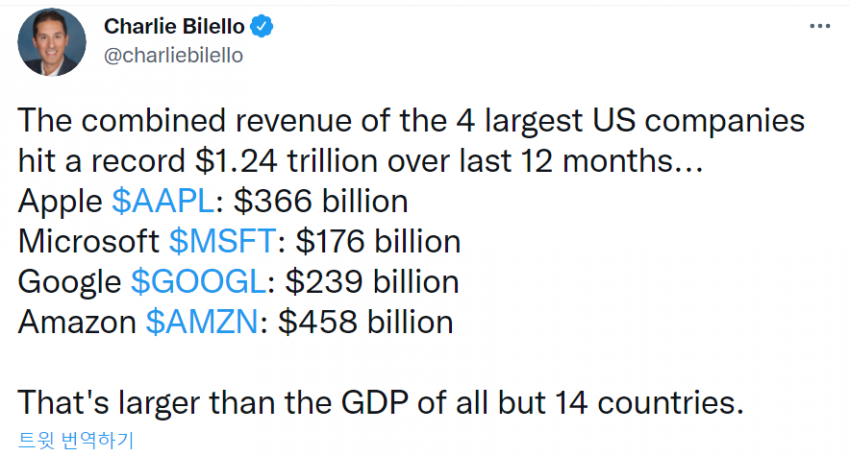
Task: Click the line starting "The combined revenue"
Action: pyautogui.click(x=411, y=122)
